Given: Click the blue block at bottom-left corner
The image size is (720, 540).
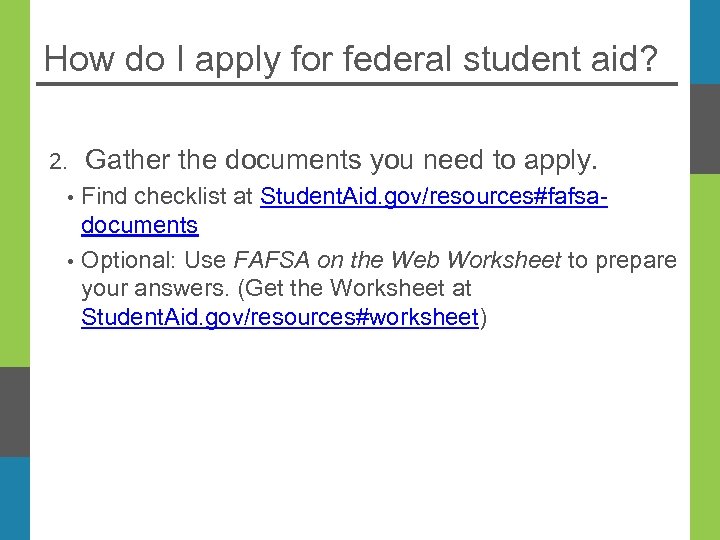Looking at the screenshot, I should [14, 498].
